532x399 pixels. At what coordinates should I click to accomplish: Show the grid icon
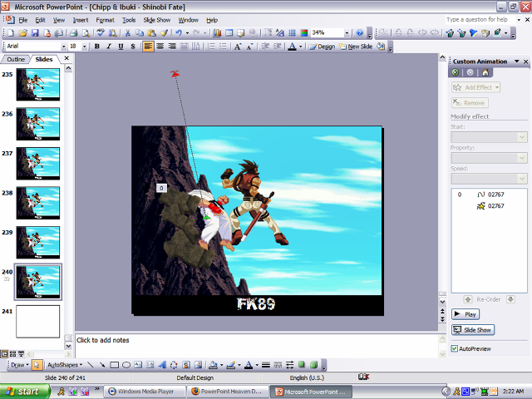coord(292,33)
